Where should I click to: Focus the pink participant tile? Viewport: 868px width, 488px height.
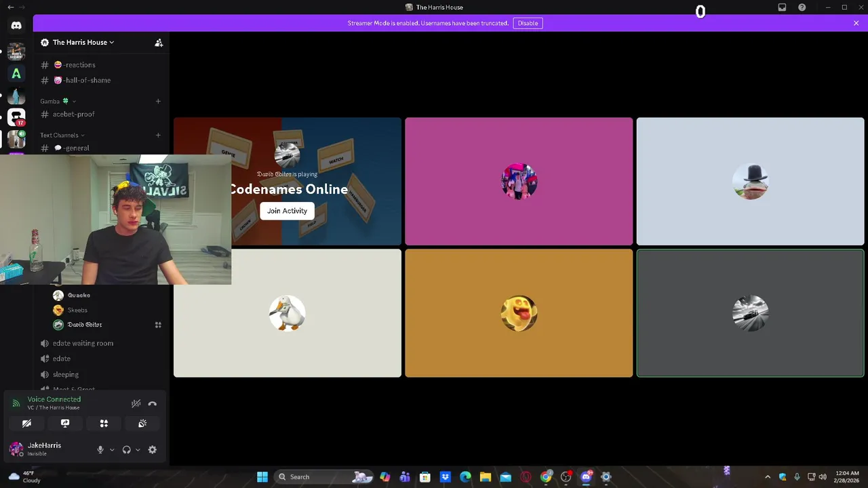point(519,181)
